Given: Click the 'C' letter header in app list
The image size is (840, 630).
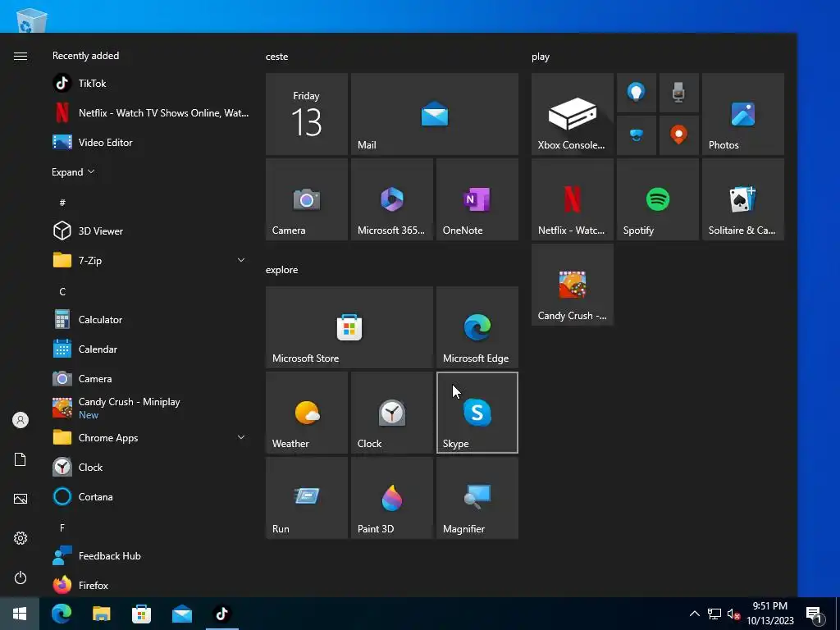Looking at the screenshot, I should click(62, 291).
